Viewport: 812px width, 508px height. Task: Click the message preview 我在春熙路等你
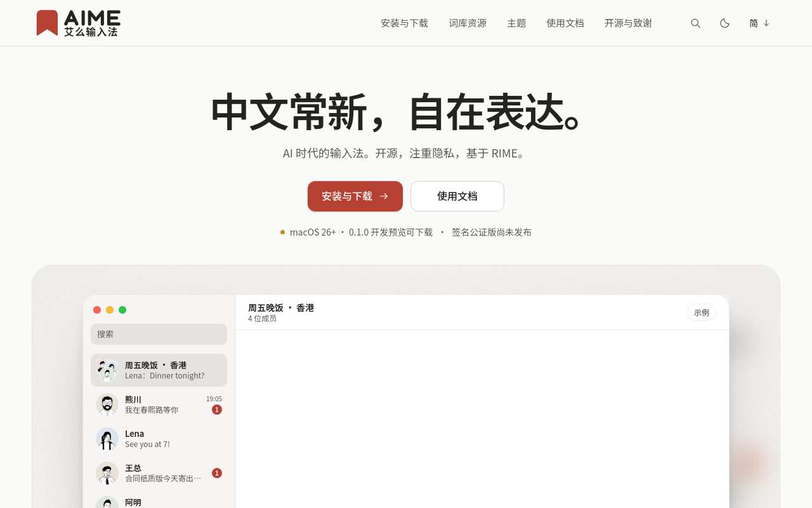pyautogui.click(x=152, y=410)
